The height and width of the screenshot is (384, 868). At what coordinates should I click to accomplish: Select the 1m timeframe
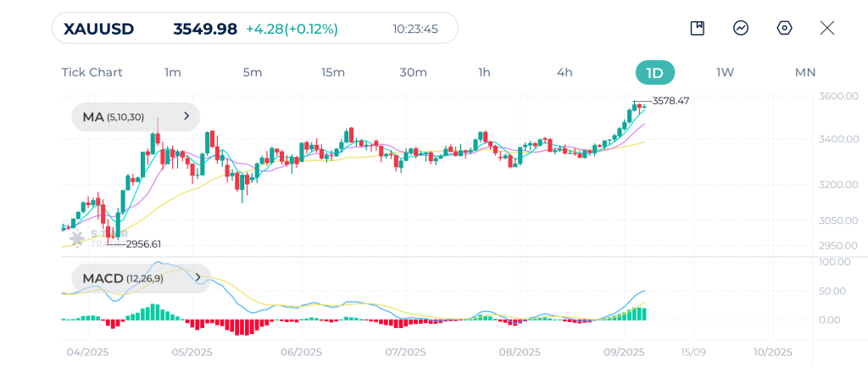[x=173, y=72]
